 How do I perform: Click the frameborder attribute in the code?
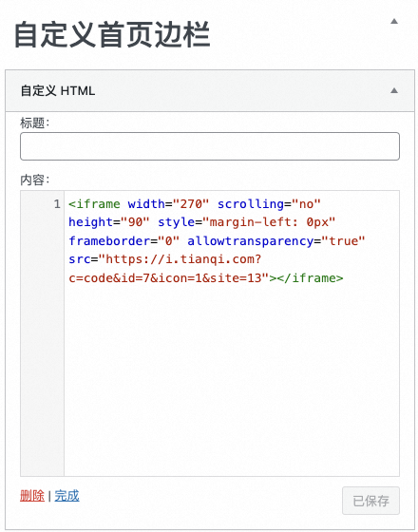[109, 241]
